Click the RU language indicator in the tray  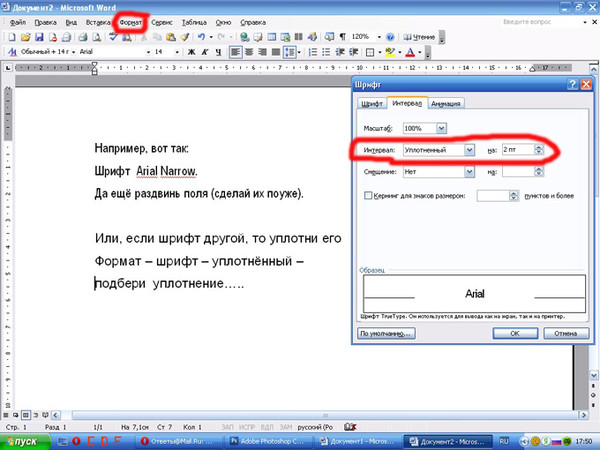coord(504,442)
